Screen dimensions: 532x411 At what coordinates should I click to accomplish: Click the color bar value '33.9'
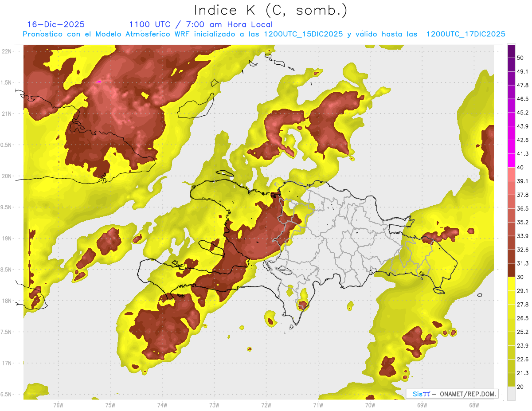(x=523, y=236)
